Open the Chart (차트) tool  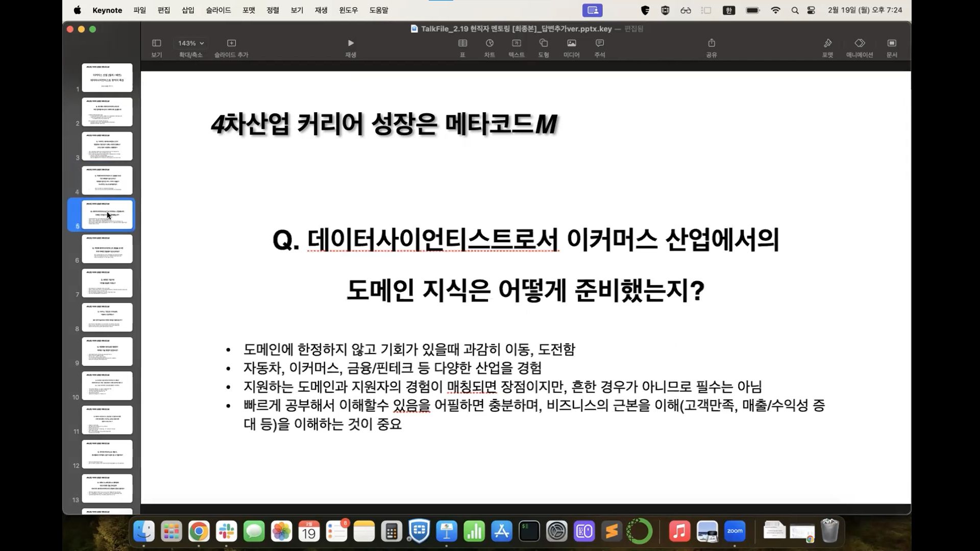point(489,43)
